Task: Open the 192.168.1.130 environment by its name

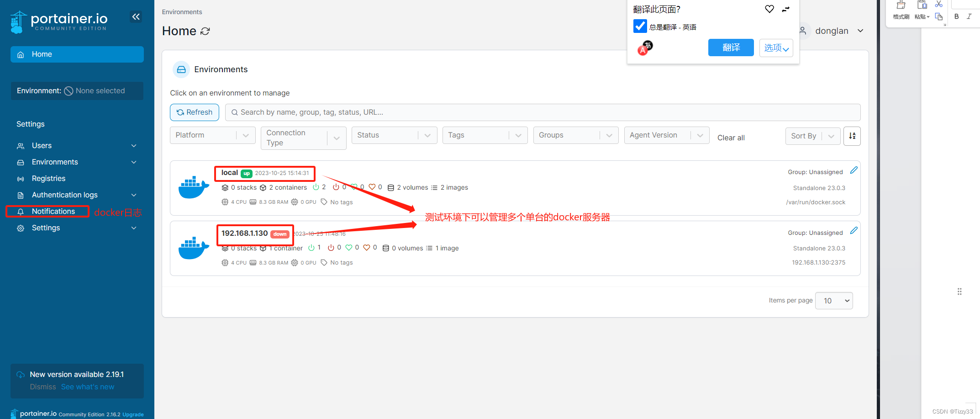Action: click(x=244, y=233)
